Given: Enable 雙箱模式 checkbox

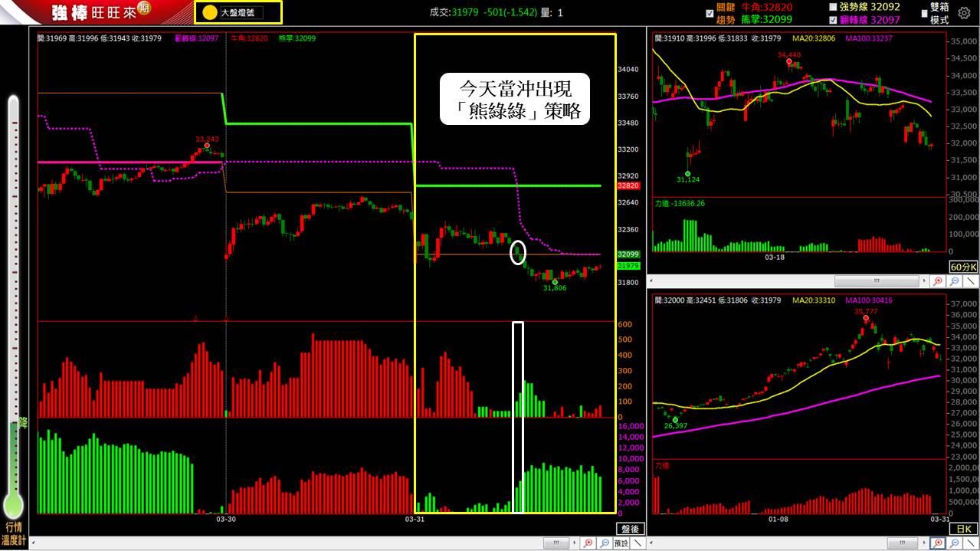Looking at the screenshot, I should click(x=924, y=13).
